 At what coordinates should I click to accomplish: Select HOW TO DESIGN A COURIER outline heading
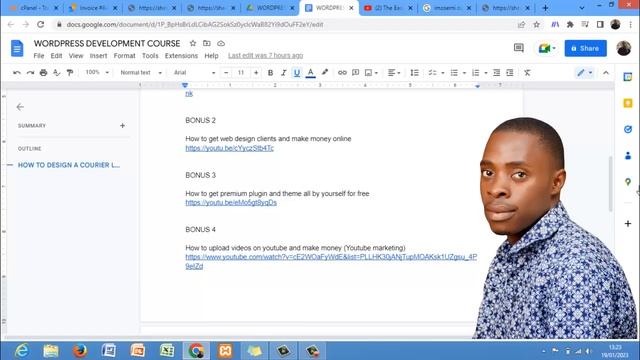tap(69, 165)
